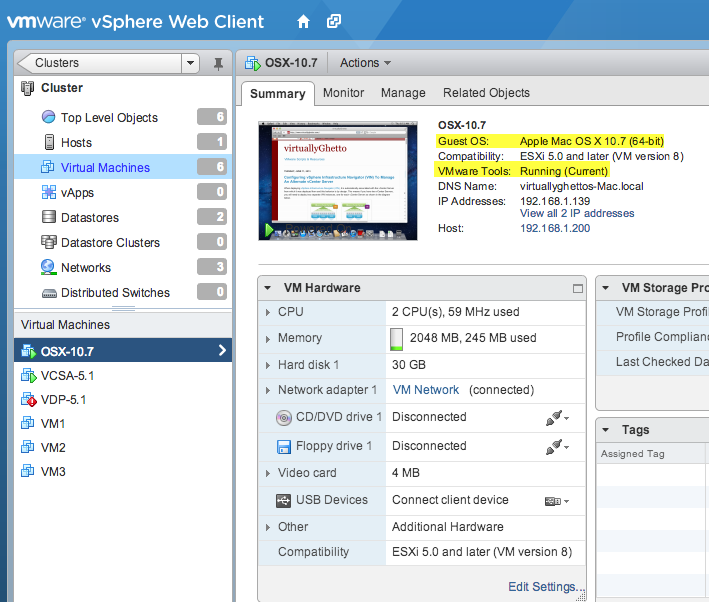Select Datastores in the navigator
This screenshot has height=602, width=709.
pos(123,217)
